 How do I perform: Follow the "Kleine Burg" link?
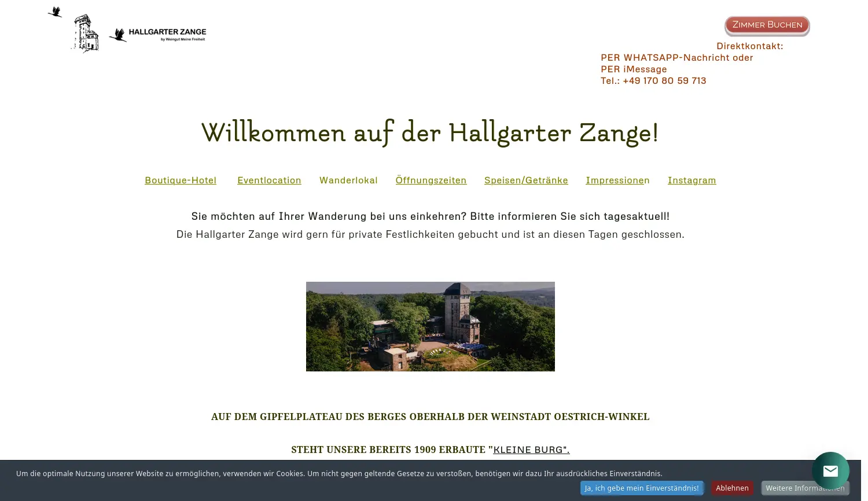click(x=531, y=450)
